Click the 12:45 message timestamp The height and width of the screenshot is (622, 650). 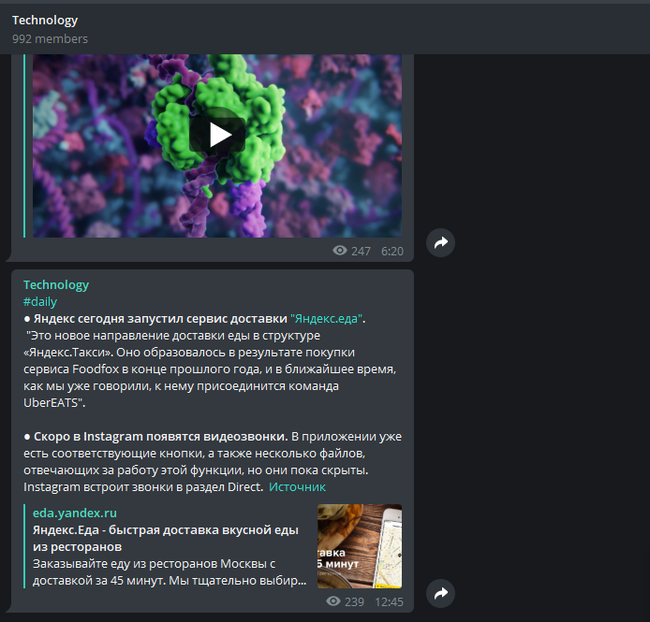tap(389, 602)
